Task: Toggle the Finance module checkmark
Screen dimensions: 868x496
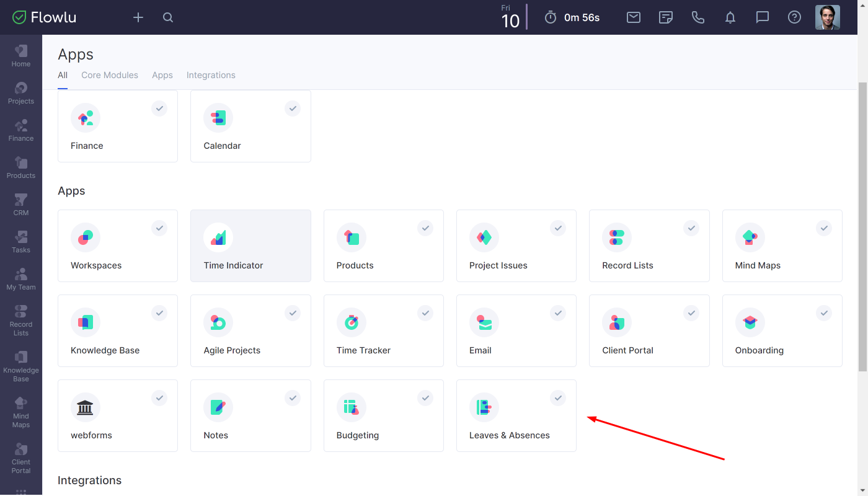Action: tap(159, 108)
